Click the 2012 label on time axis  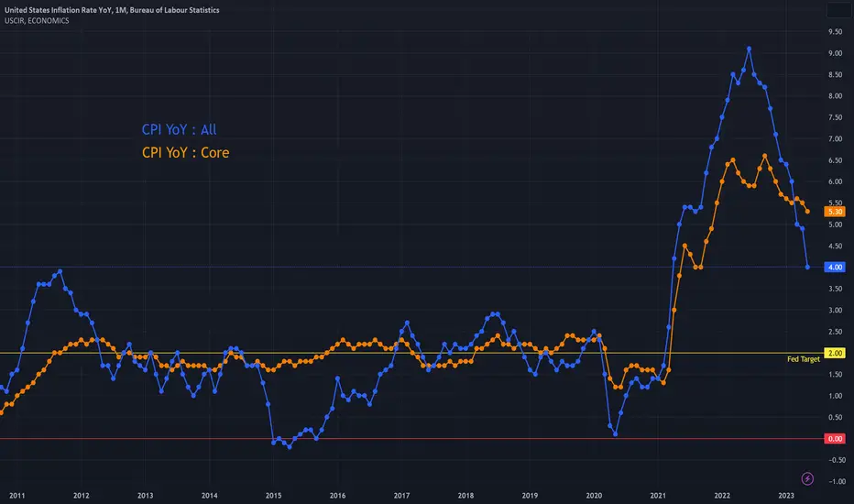(82, 495)
